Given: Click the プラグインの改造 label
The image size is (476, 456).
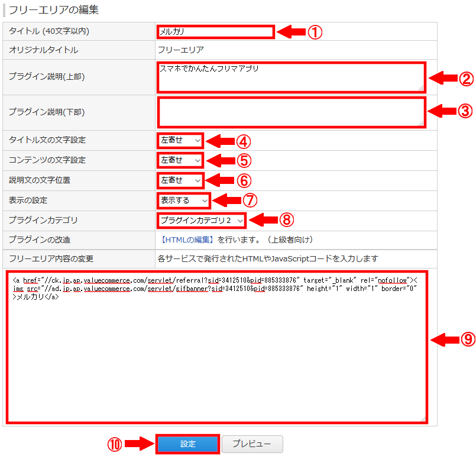Looking at the screenshot, I should pos(40,240).
